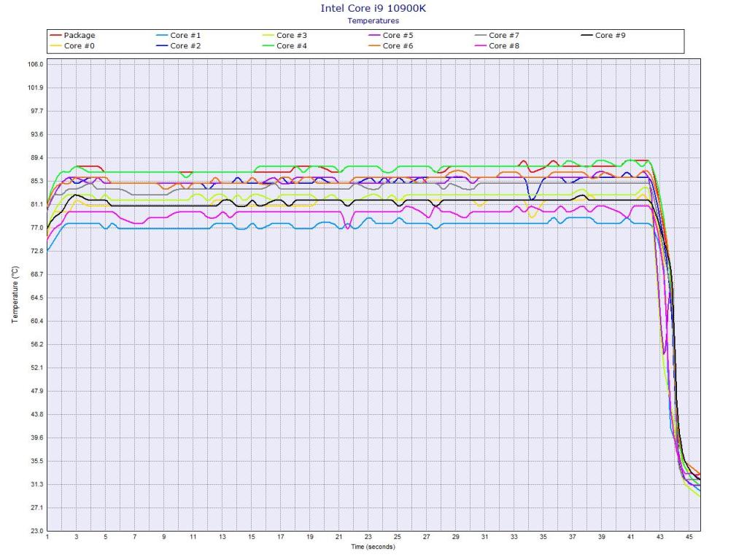Viewport: 747px width, 560px height.
Task: Click the Core #8 legend label
Action: (504, 46)
